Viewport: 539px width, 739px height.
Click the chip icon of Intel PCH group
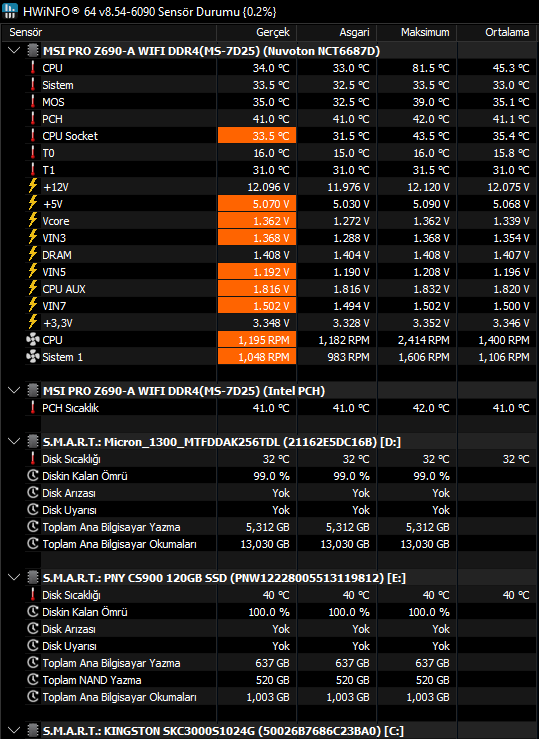[33, 391]
